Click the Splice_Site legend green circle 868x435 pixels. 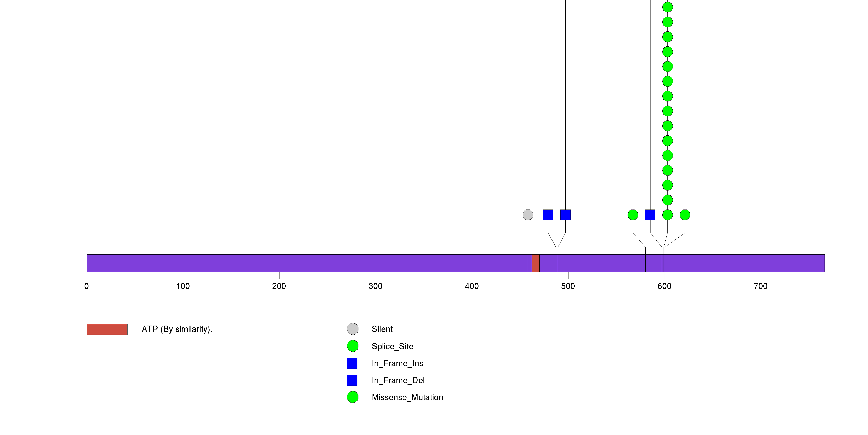[352, 346]
